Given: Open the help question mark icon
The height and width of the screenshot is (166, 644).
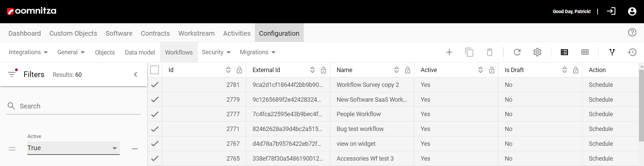Looking at the screenshot, I should pos(632,32).
